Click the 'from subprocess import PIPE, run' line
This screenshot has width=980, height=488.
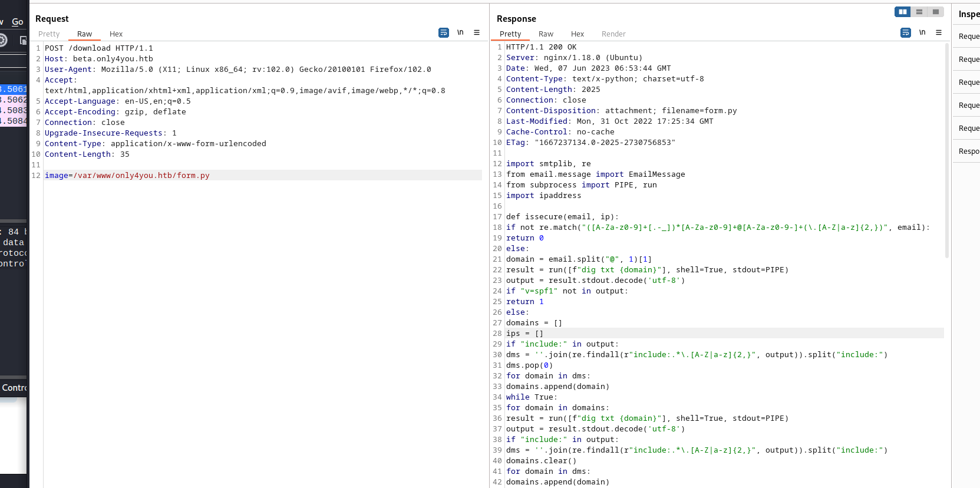coord(581,185)
